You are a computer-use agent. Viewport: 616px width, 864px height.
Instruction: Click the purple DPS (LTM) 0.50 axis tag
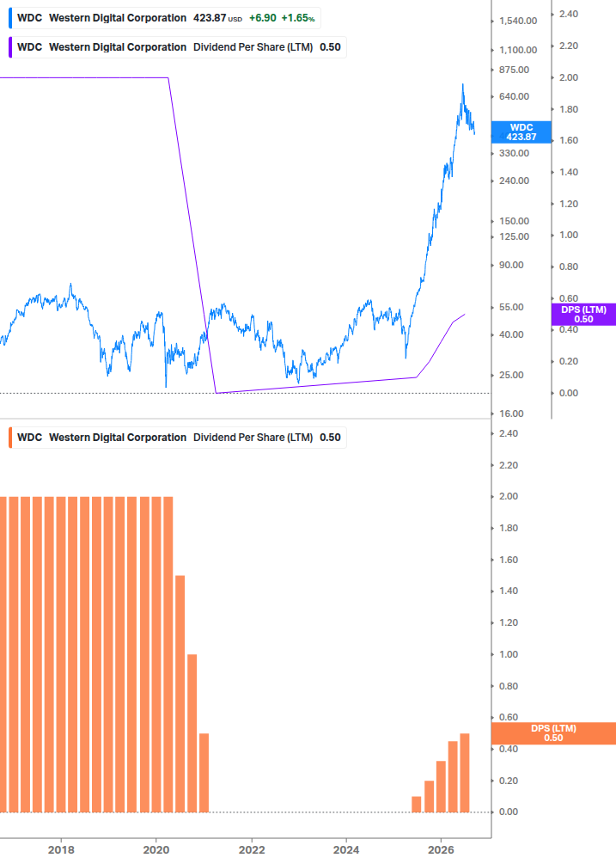click(583, 315)
